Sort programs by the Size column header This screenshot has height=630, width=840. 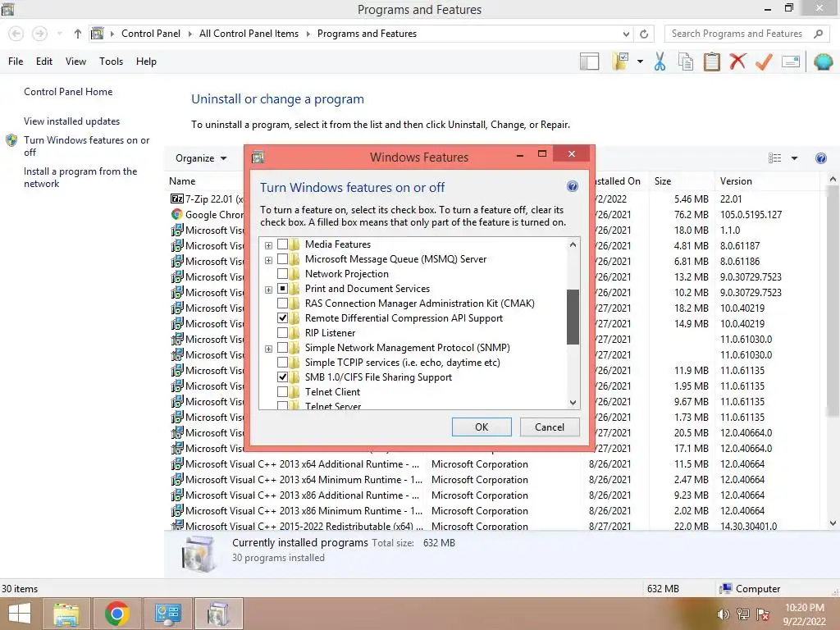pyautogui.click(x=682, y=181)
